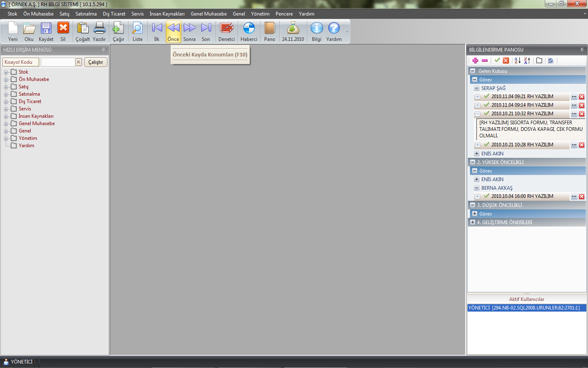Click the magenta plus icon in Bilgilendirme Panosu

click(475, 61)
